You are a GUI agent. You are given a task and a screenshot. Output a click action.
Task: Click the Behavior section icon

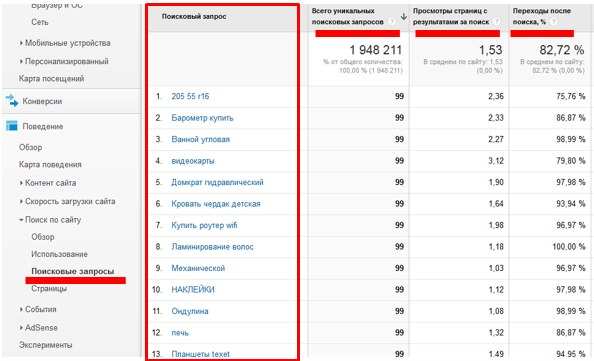(12, 126)
